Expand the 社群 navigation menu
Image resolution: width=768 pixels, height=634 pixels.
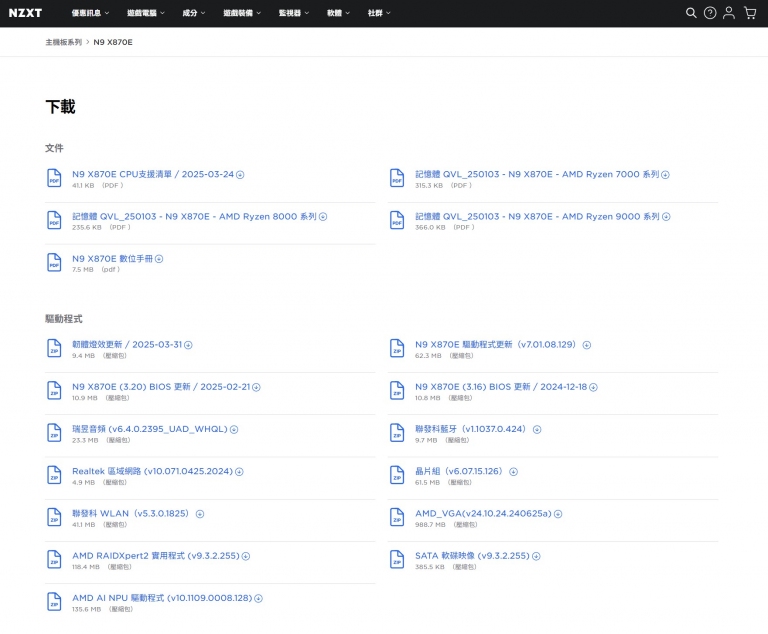pyautogui.click(x=379, y=13)
